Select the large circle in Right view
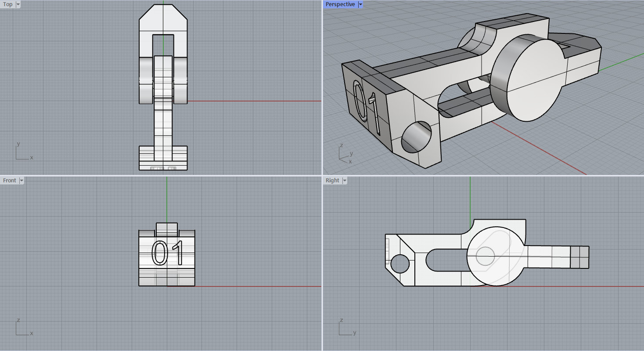 coord(497,257)
